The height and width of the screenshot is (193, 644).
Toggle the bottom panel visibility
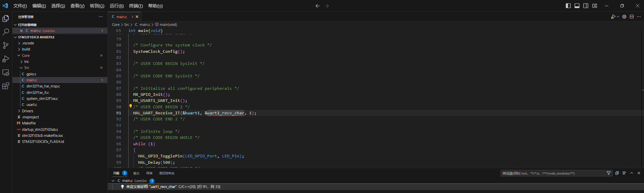pyautogui.click(x=577, y=6)
